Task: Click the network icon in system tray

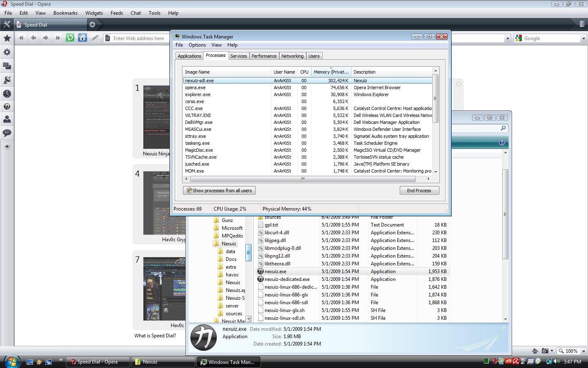Action: [x=549, y=361]
